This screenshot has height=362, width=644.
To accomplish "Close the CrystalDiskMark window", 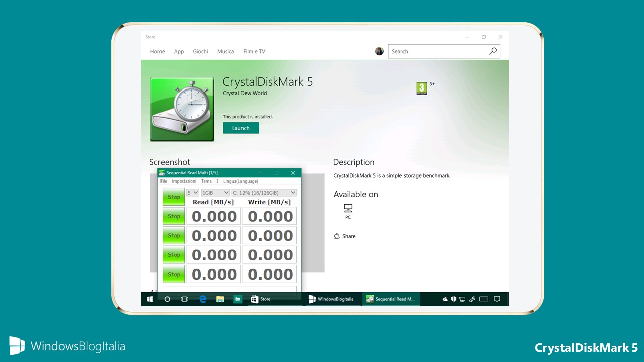I will coord(293,173).
